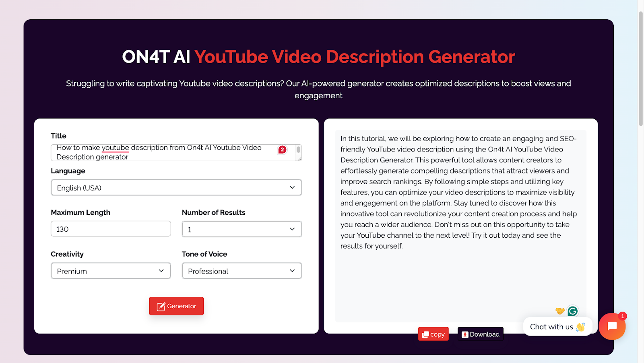644x363 pixels.
Task: Open the red chat bubble widget
Action: (612, 326)
